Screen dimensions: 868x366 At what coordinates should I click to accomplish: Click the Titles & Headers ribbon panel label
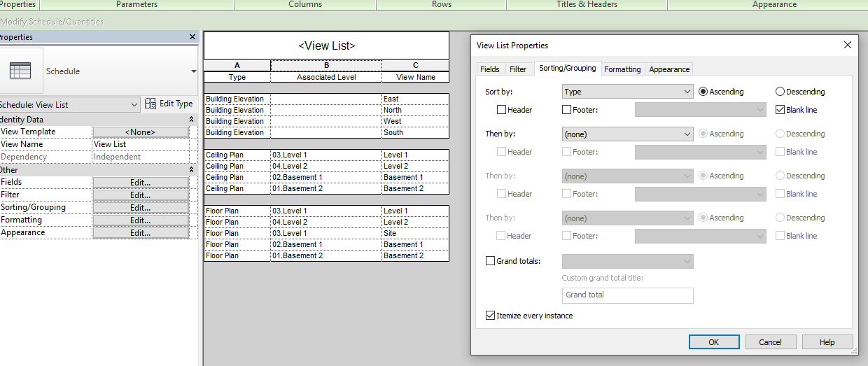click(587, 4)
